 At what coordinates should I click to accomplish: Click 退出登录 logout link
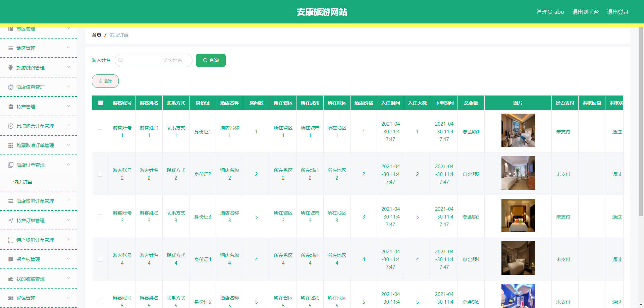[618, 12]
